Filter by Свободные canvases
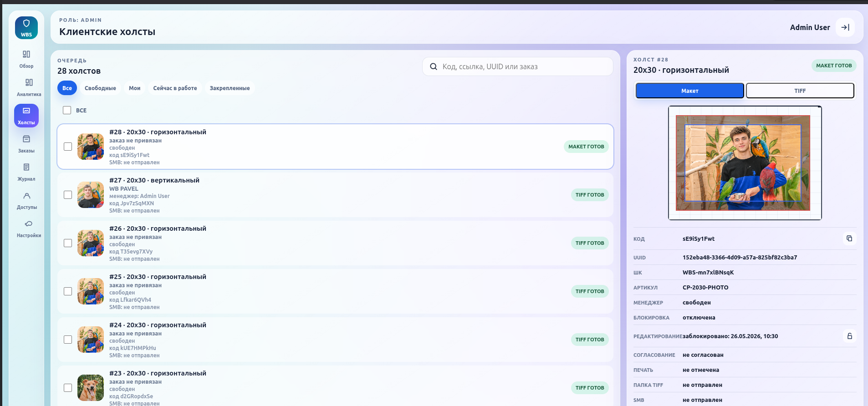The height and width of the screenshot is (406, 868). (100, 88)
